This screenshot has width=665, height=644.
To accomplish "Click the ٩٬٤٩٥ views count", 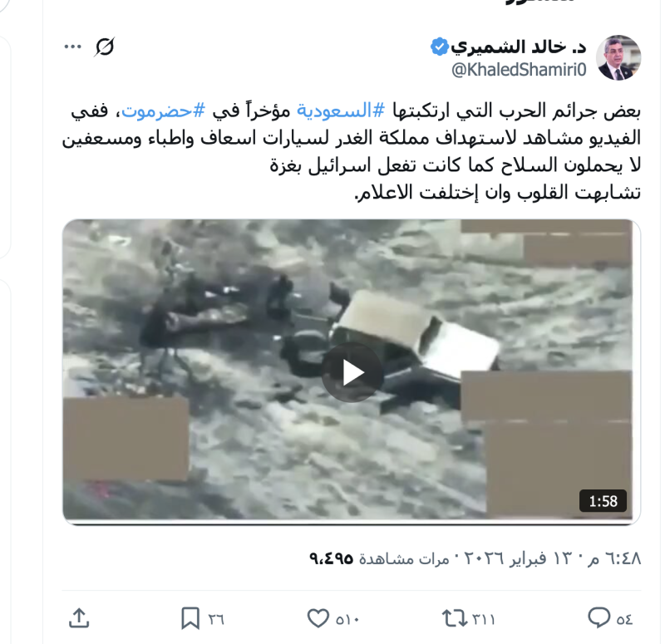I will [x=332, y=558].
